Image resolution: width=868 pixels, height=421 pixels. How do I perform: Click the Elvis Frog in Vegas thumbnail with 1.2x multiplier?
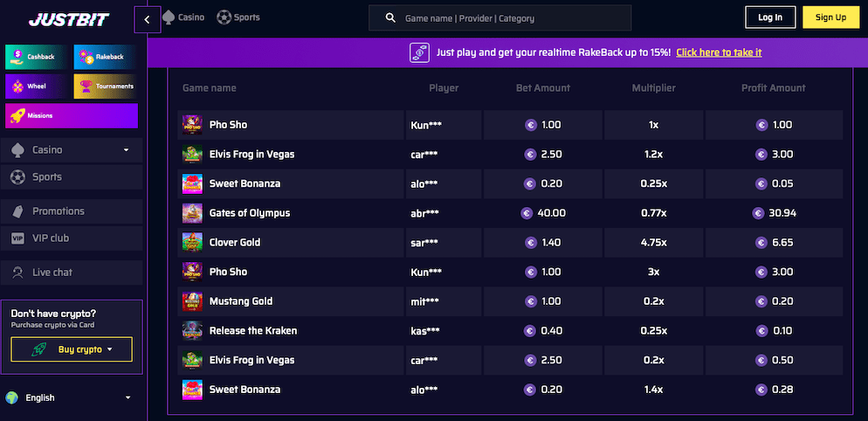click(x=192, y=155)
